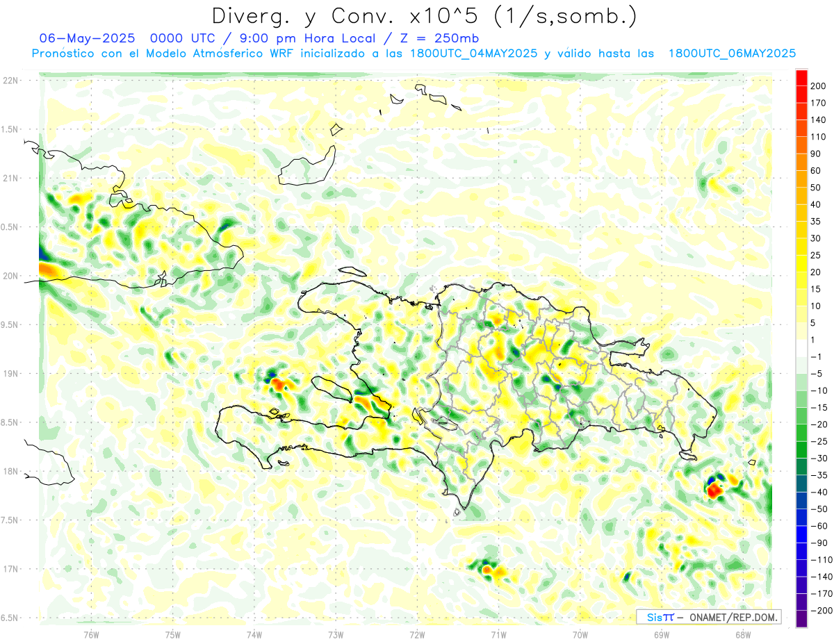
Task: Click the latitude label '8.5N'
Action: click(x=10, y=422)
